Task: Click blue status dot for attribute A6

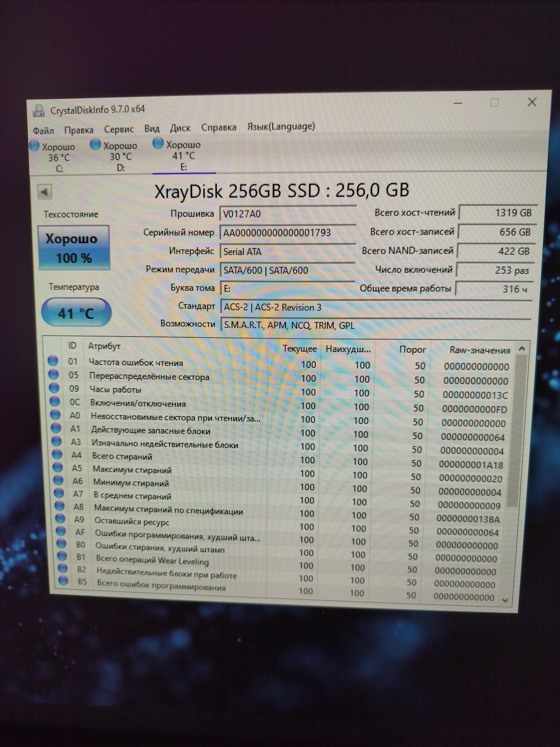Action: [x=59, y=480]
